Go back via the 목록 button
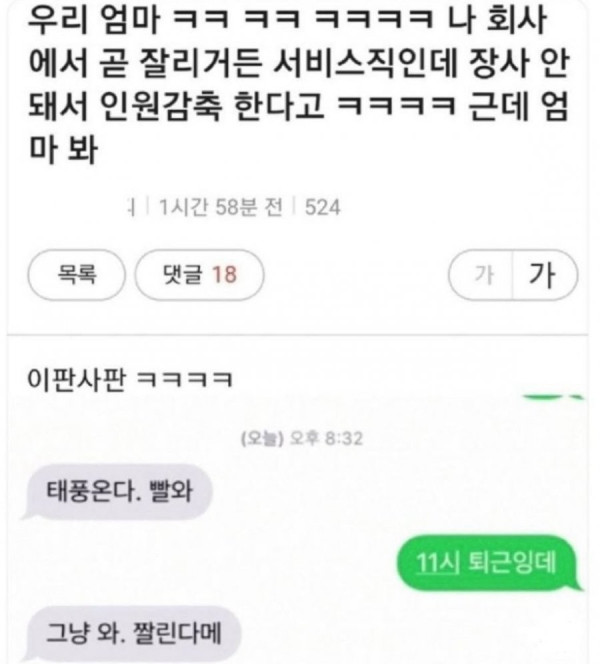Image resolution: width=600 pixels, height=664 pixels. click(77, 275)
